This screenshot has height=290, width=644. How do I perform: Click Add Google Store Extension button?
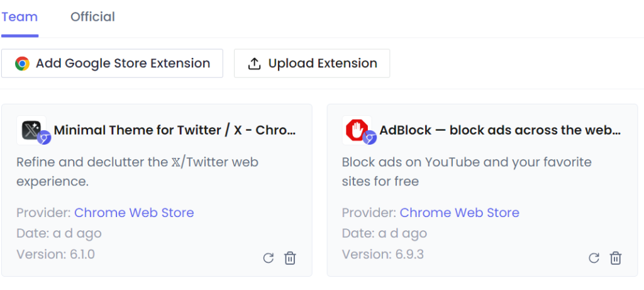(112, 64)
